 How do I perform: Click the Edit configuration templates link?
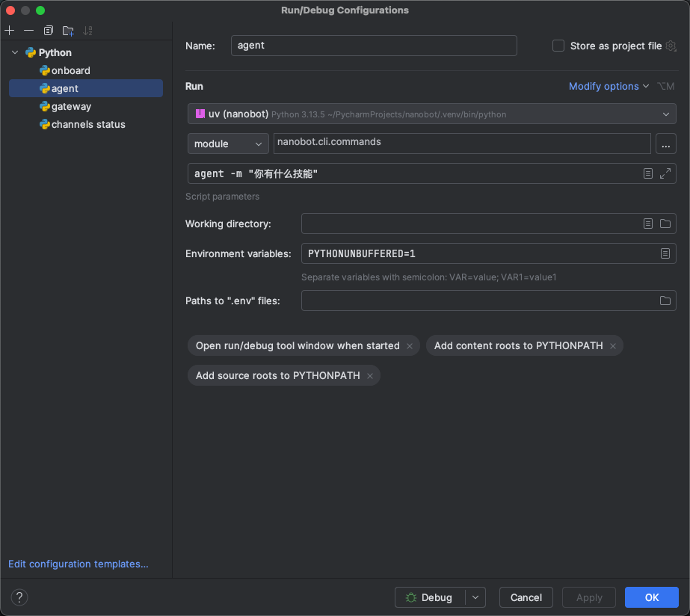tap(78, 564)
